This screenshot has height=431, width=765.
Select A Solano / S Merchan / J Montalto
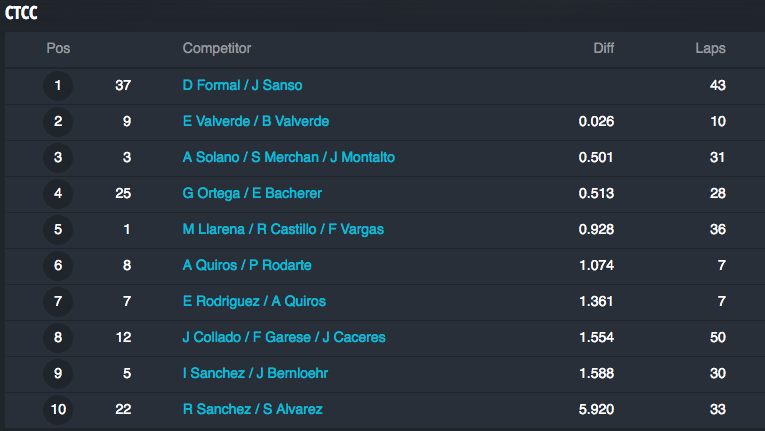[289, 158]
